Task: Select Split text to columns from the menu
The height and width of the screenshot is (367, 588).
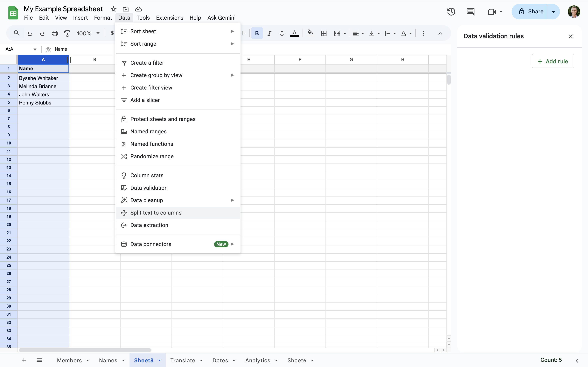Action: (x=156, y=213)
